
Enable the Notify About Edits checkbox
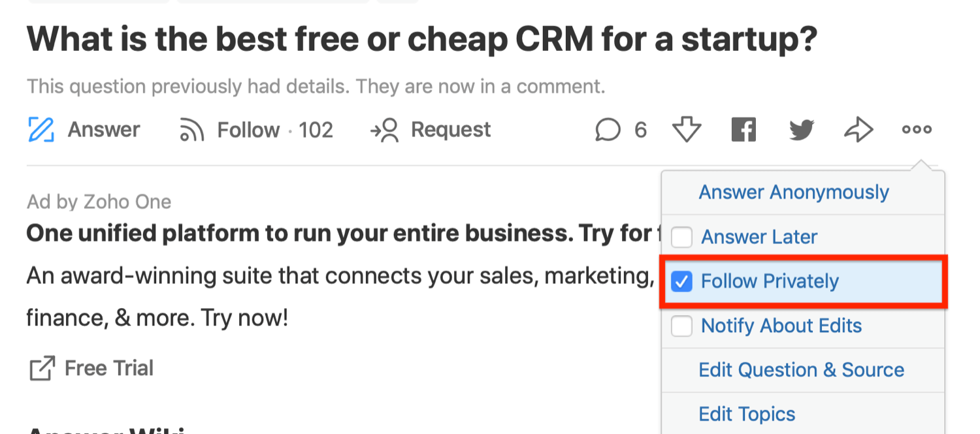point(682,326)
